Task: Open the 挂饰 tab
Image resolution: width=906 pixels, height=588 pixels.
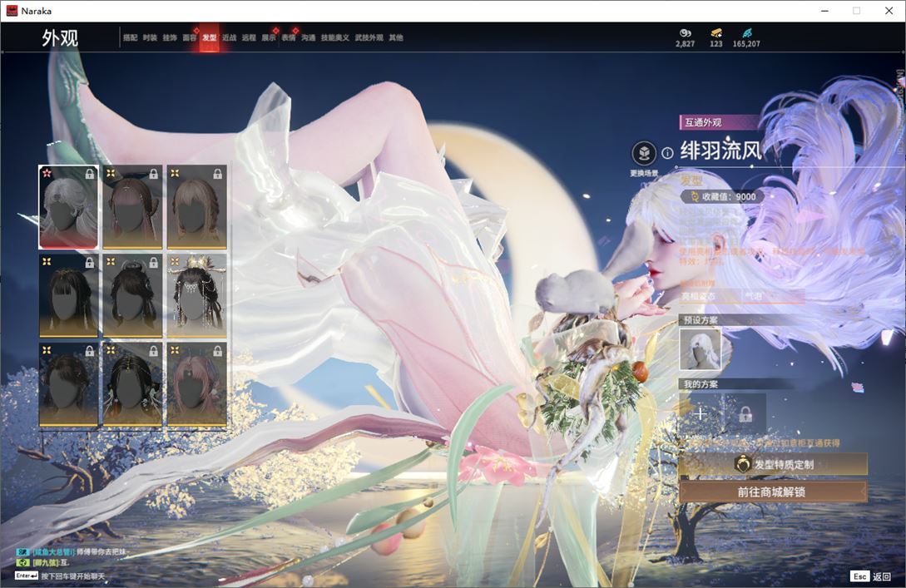Action: (x=169, y=37)
